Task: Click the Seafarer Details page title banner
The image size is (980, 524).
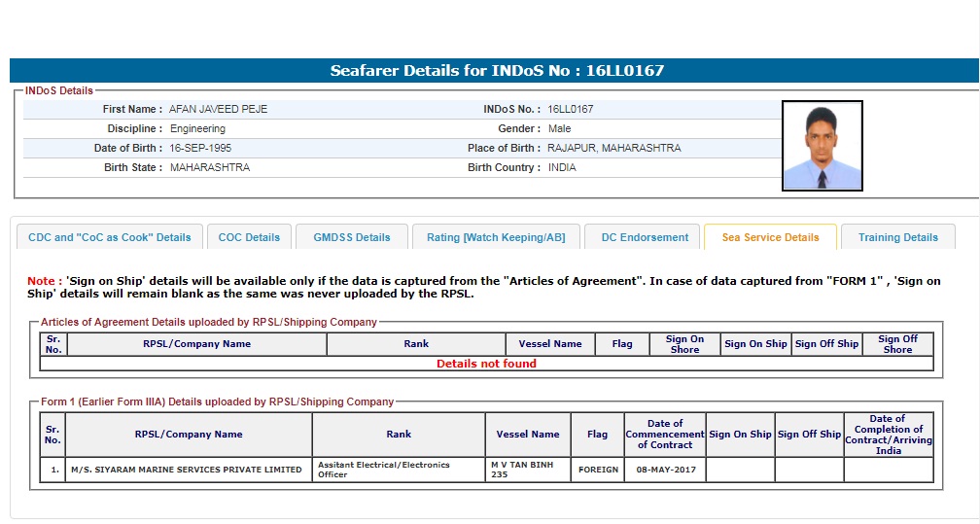Action: (x=497, y=71)
